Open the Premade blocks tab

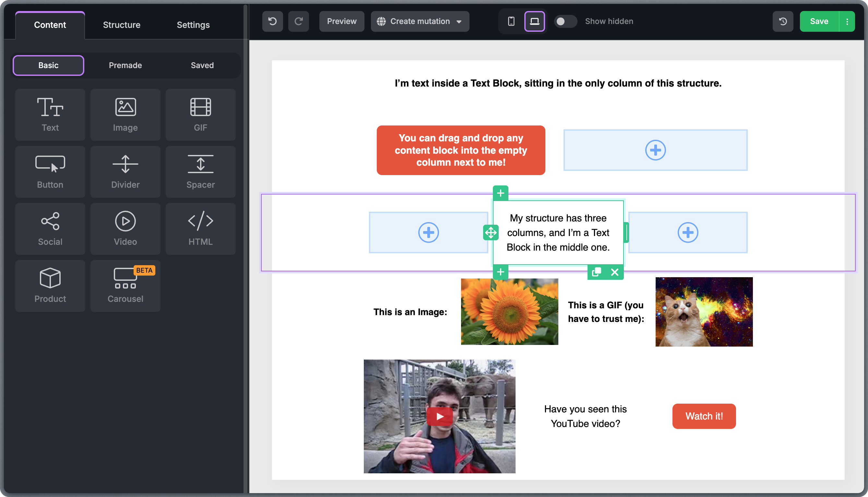tap(125, 65)
